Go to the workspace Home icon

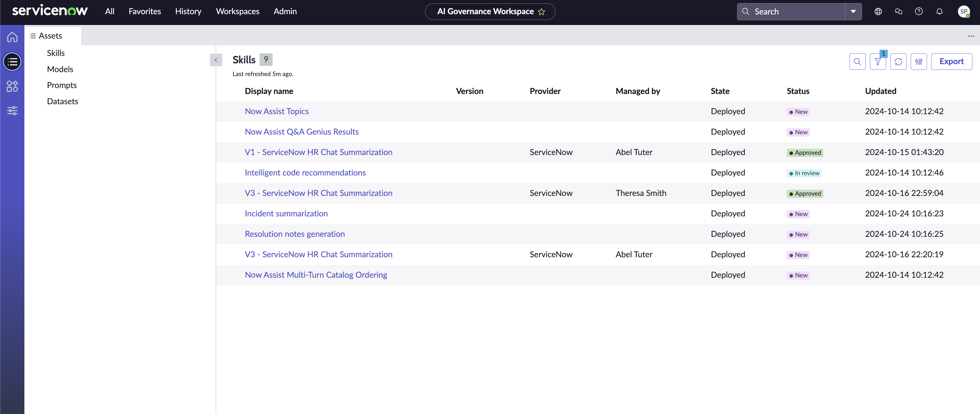[12, 37]
